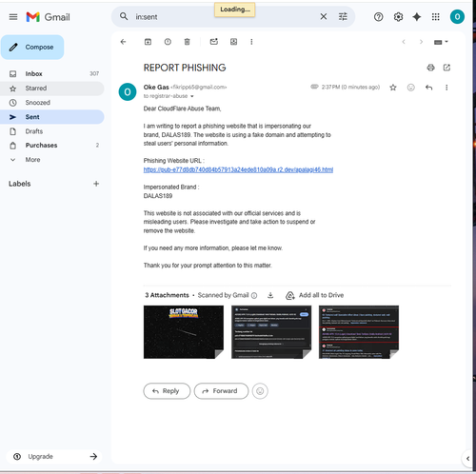Click Add all to Drive

coord(314,295)
